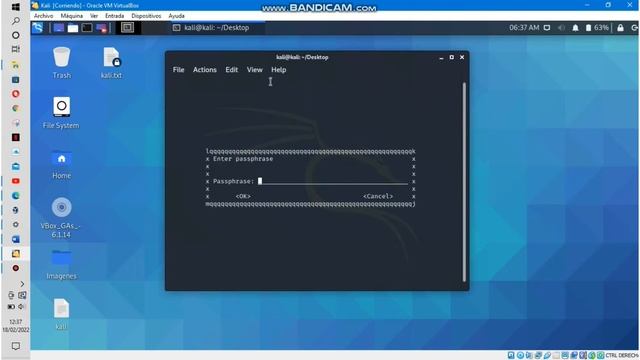The width and height of the screenshot is (640, 360).
Task: Open the Kali applications menu icon
Action: [38, 28]
